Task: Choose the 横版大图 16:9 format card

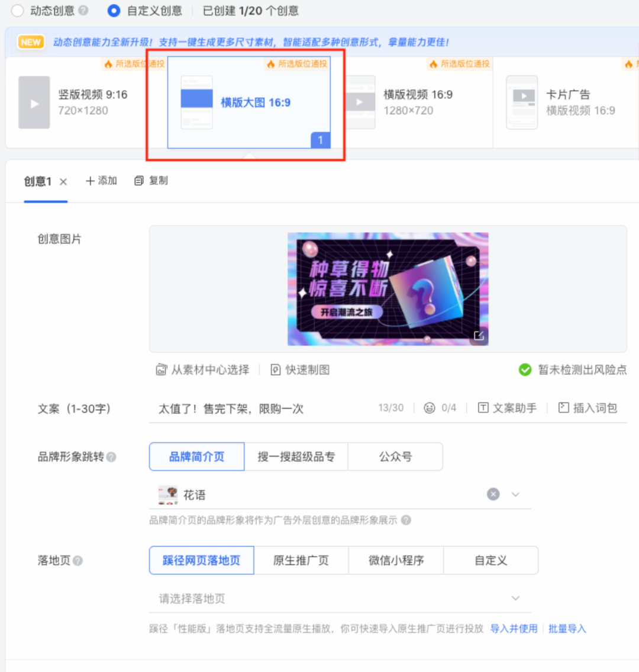Action: [249, 102]
